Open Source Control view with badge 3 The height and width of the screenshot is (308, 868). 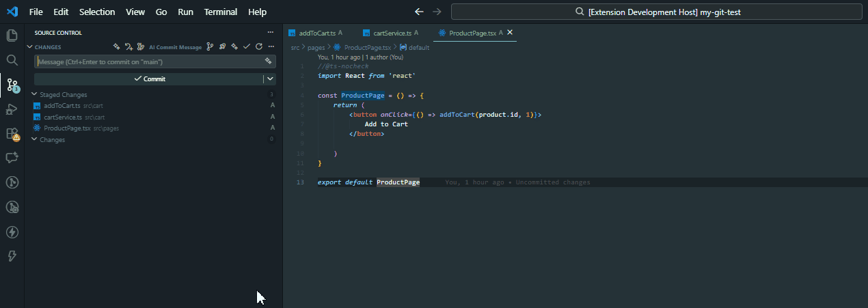[12, 85]
